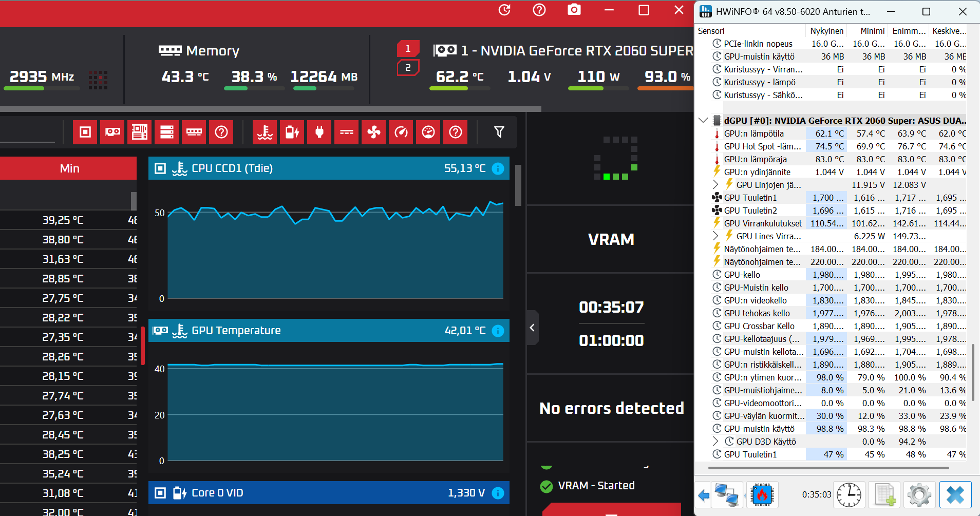Select GPU number 1 selector
The width and height of the screenshot is (980, 516).
point(408,49)
